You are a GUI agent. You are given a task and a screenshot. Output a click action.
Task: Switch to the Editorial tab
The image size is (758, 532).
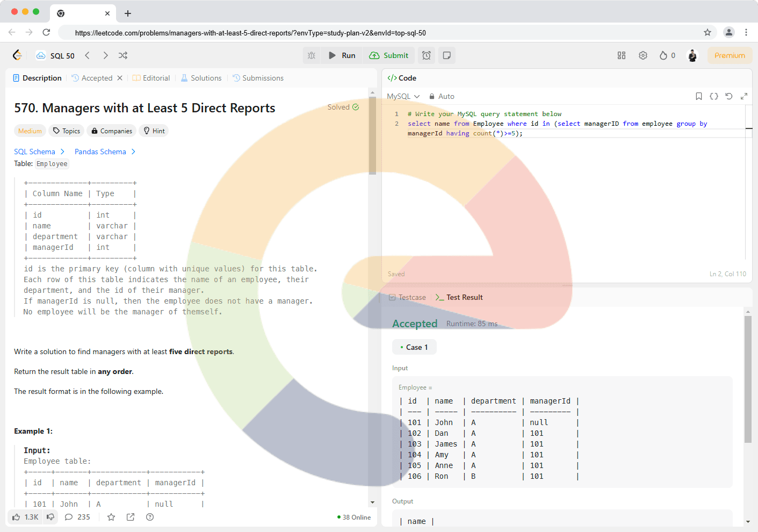point(151,78)
